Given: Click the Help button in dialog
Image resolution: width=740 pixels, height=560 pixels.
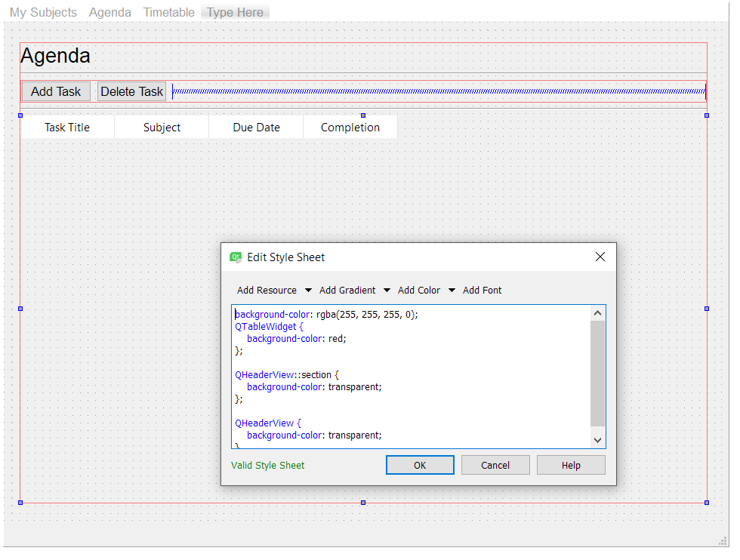Looking at the screenshot, I should (x=571, y=465).
